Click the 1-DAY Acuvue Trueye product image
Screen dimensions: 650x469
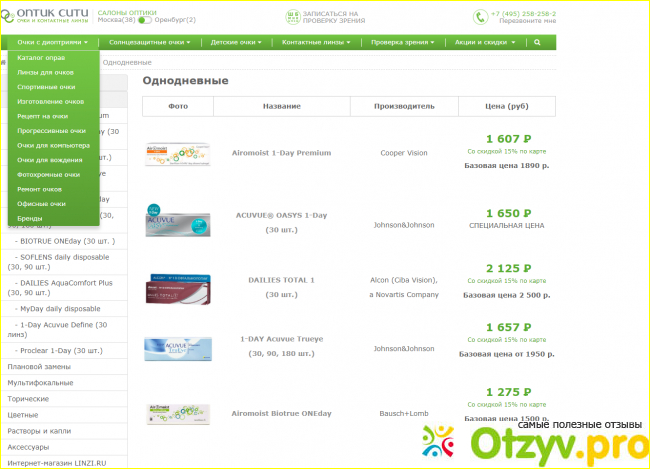click(x=178, y=351)
